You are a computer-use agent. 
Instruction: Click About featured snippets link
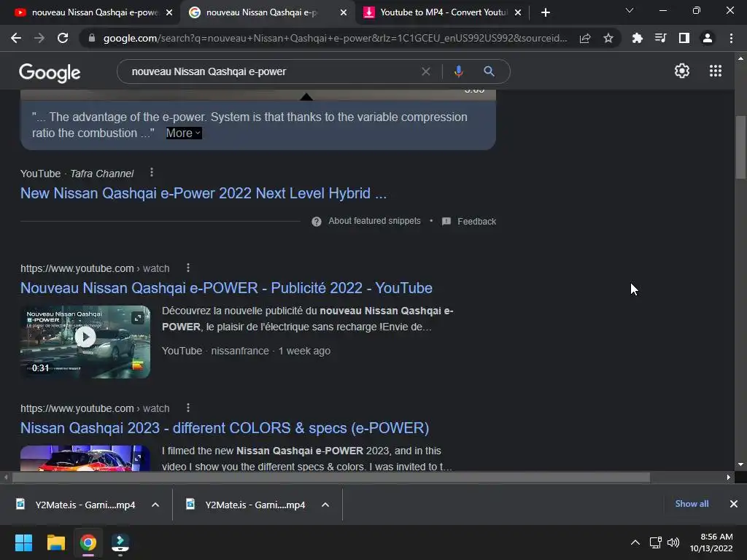point(374,221)
